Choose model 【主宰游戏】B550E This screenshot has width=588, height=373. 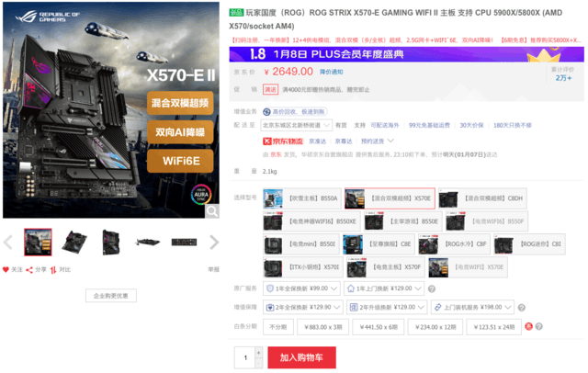click(403, 221)
